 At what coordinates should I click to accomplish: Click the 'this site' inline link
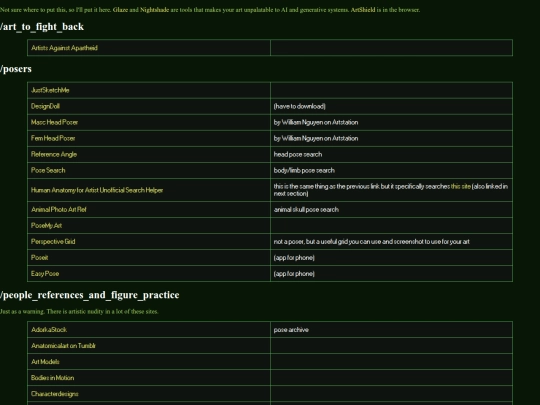point(460,186)
